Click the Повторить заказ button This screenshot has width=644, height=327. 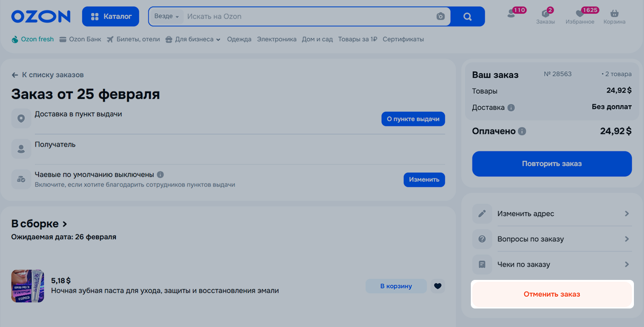[x=552, y=163]
